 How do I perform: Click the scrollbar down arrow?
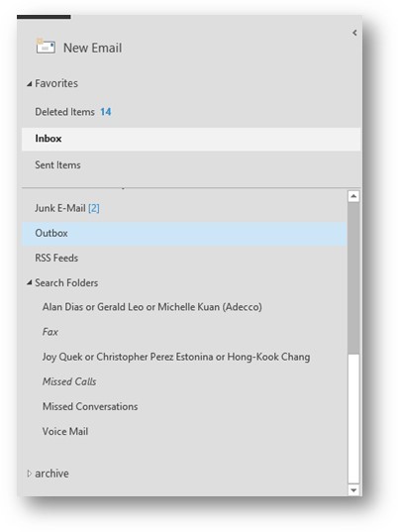coord(353,490)
